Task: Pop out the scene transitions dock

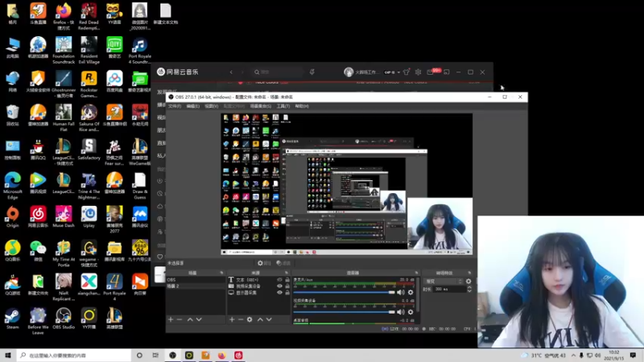Action: click(x=469, y=273)
